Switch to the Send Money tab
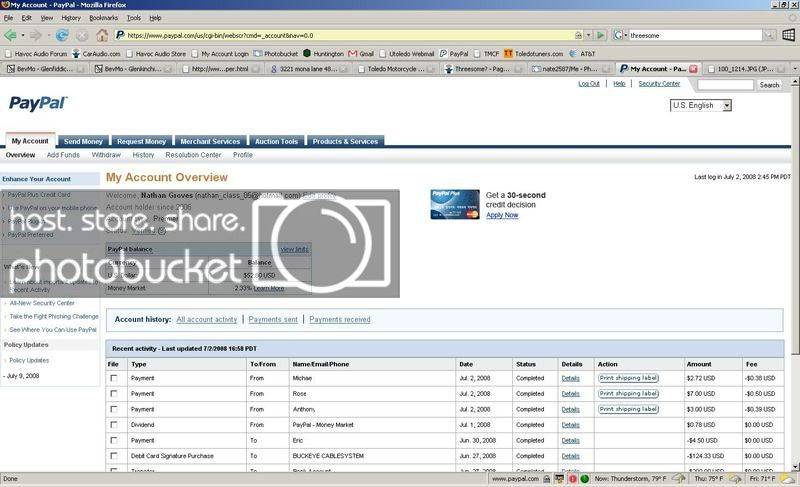Screen dimensions: 800x487 pos(83,141)
